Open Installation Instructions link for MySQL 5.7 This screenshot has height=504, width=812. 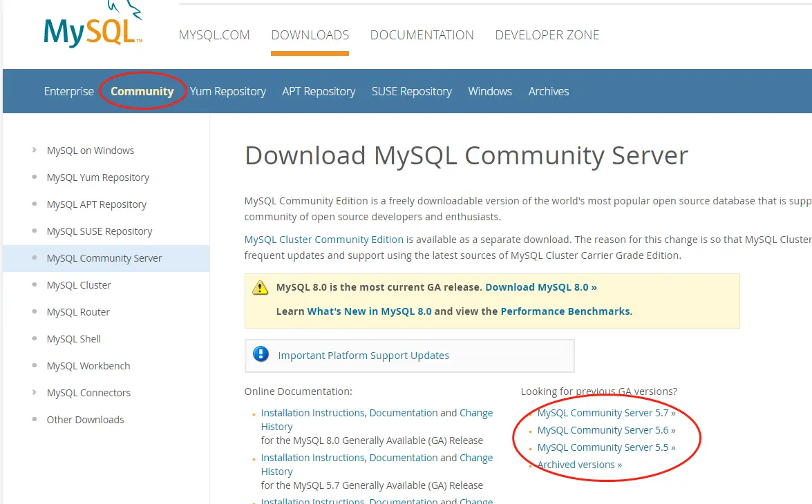point(313,458)
